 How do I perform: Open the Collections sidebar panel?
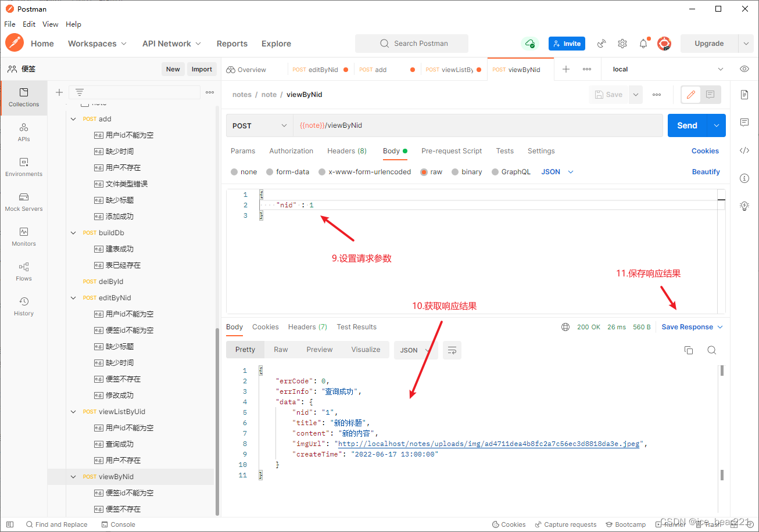click(x=24, y=98)
